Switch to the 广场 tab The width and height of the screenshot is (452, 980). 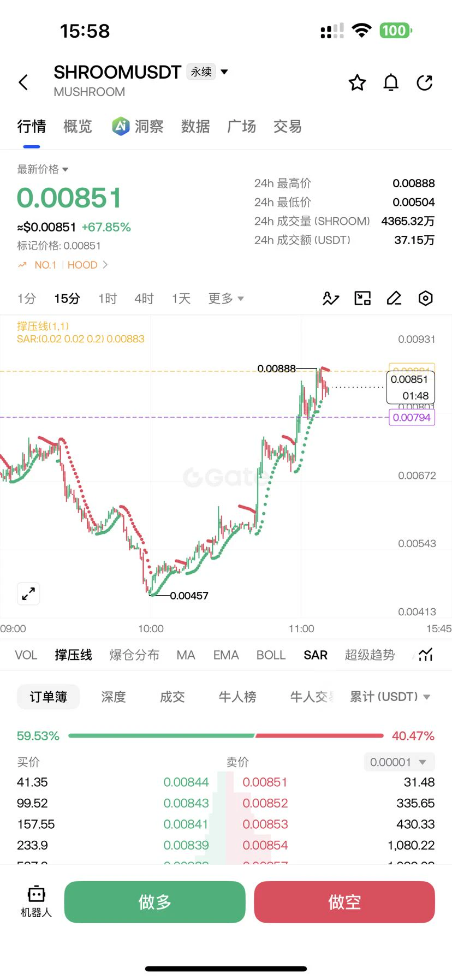click(x=241, y=126)
